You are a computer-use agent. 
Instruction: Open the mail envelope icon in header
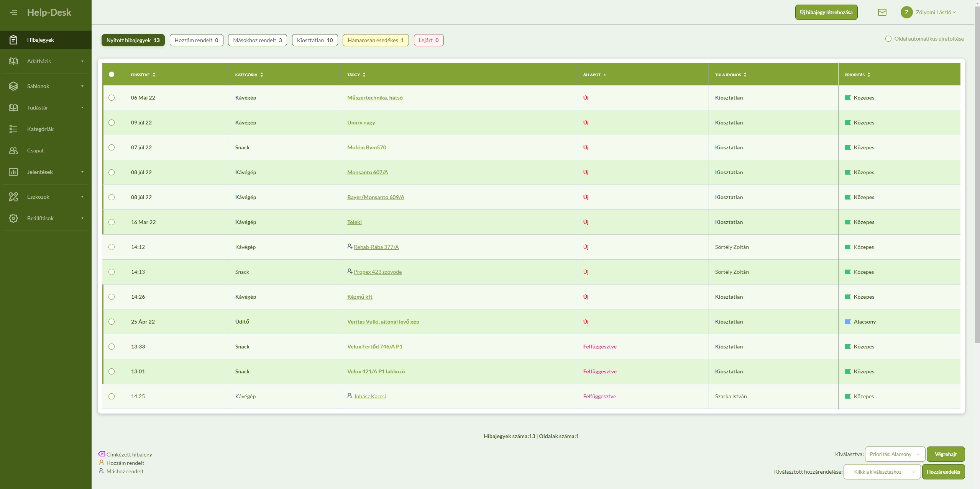(882, 12)
